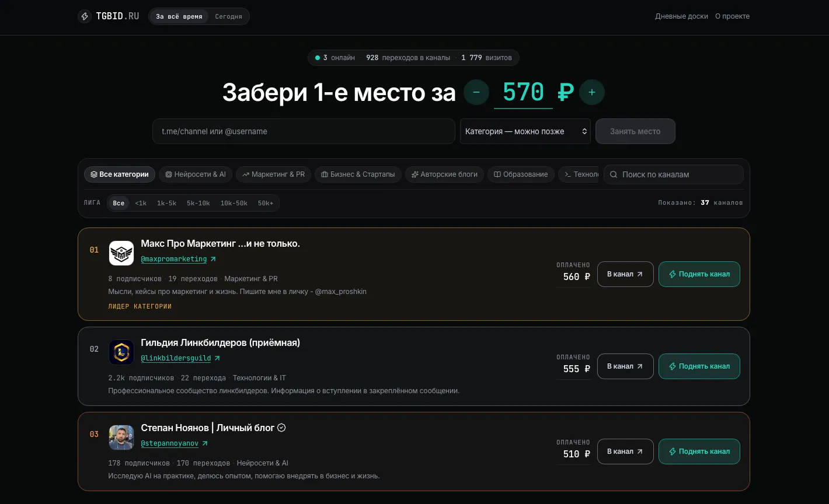
Task: Switch to the За всё время period
Action: click(179, 16)
